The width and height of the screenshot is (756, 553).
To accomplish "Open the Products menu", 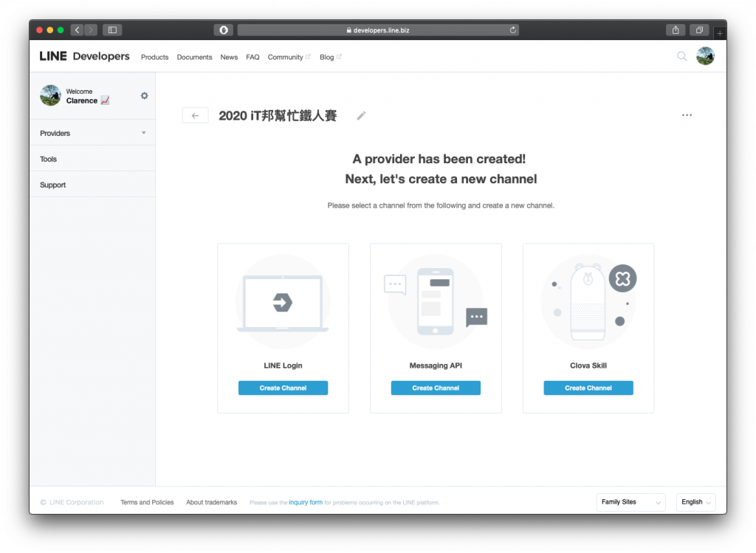I will pos(155,57).
